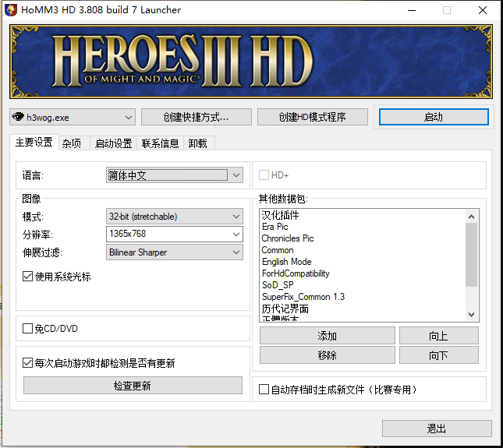The width and height of the screenshot is (503, 448).
Task: Open the 语言 dropdown showing 简体中文
Action: [175, 175]
